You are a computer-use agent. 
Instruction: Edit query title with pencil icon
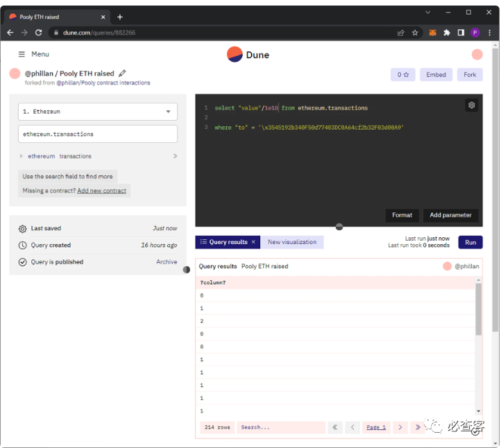click(122, 74)
